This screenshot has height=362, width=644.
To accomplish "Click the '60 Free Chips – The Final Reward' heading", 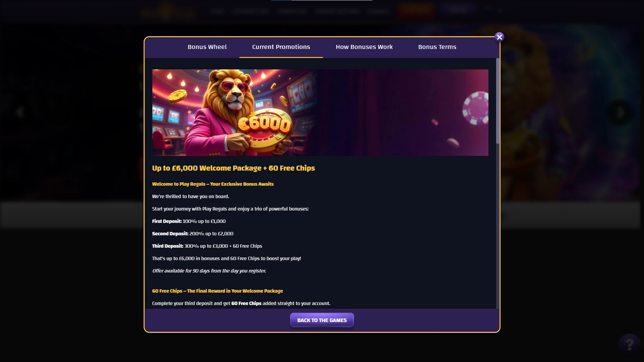I will [x=217, y=291].
